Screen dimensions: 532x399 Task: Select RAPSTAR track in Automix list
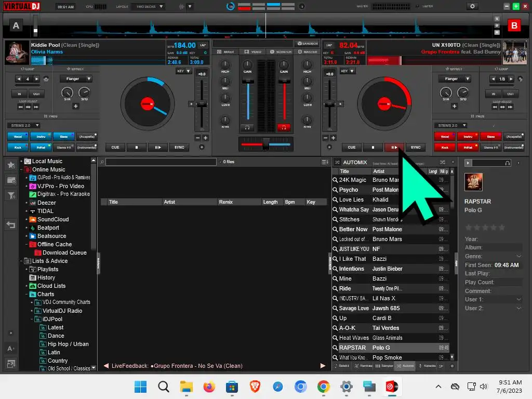pyautogui.click(x=392, y=348)
